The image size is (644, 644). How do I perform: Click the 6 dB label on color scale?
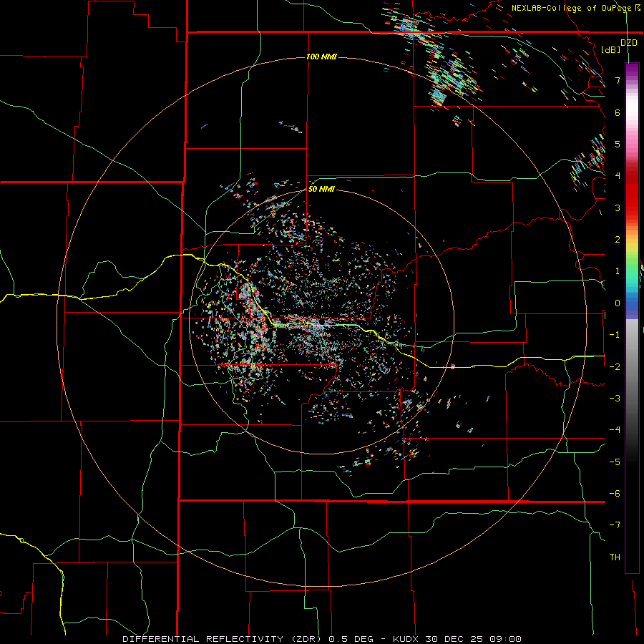point(618,112)
